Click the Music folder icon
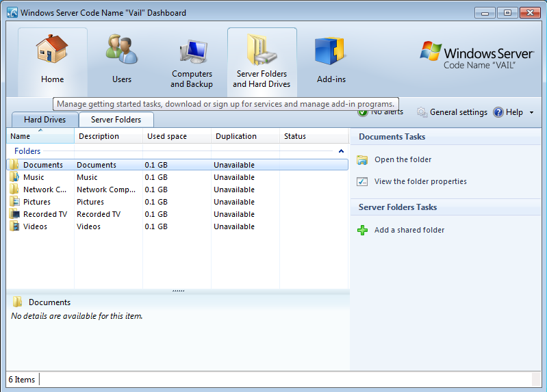Image resolution: width=547 pixels, height=392 pixels. point(14,177)
